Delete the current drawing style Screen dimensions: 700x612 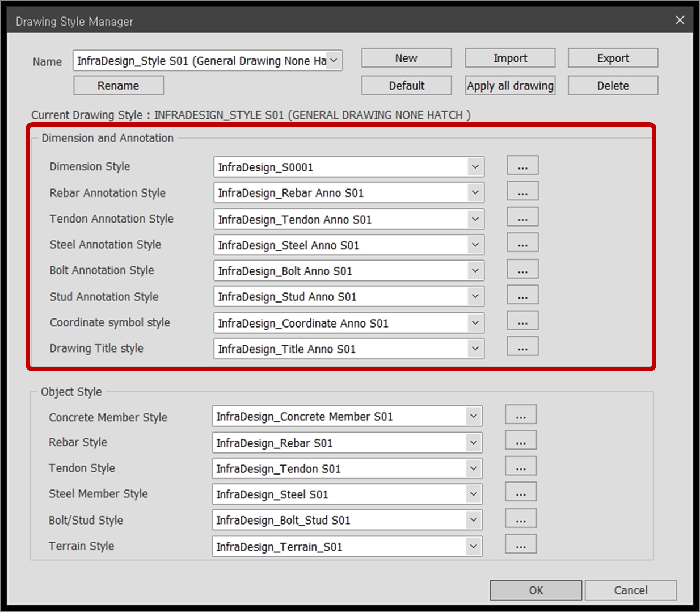[x=613, y=85]
